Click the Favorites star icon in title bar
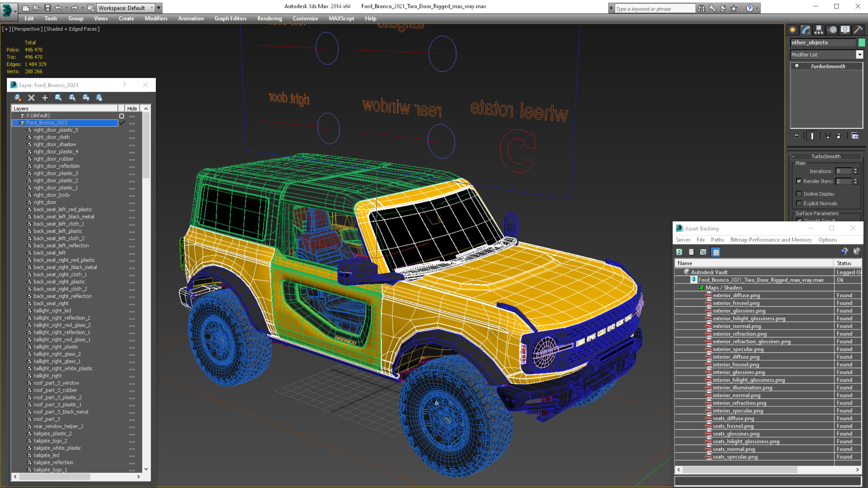This screenshot has width=868, height=488. pos(734,8)
